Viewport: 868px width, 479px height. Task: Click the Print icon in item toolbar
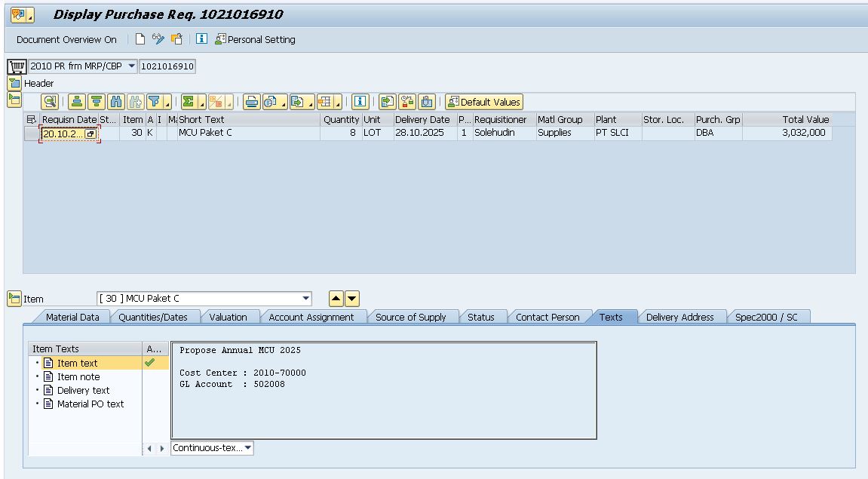[251, 102]
